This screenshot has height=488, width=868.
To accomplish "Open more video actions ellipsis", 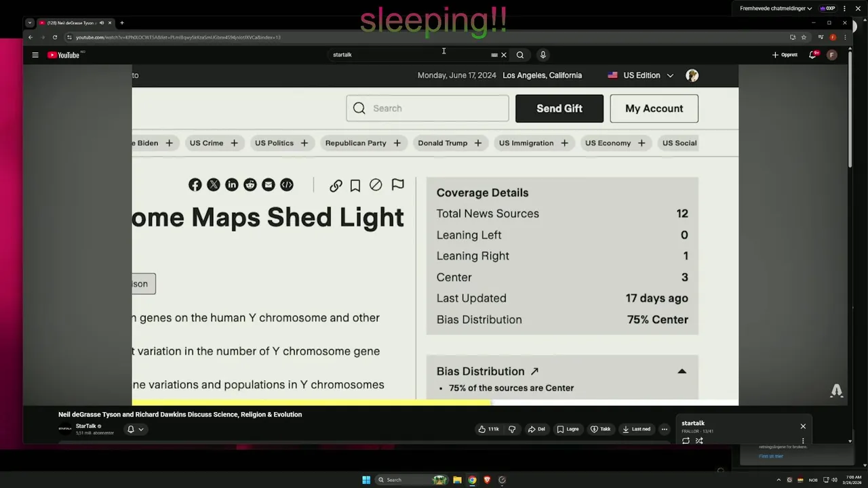I will [665, 429].
